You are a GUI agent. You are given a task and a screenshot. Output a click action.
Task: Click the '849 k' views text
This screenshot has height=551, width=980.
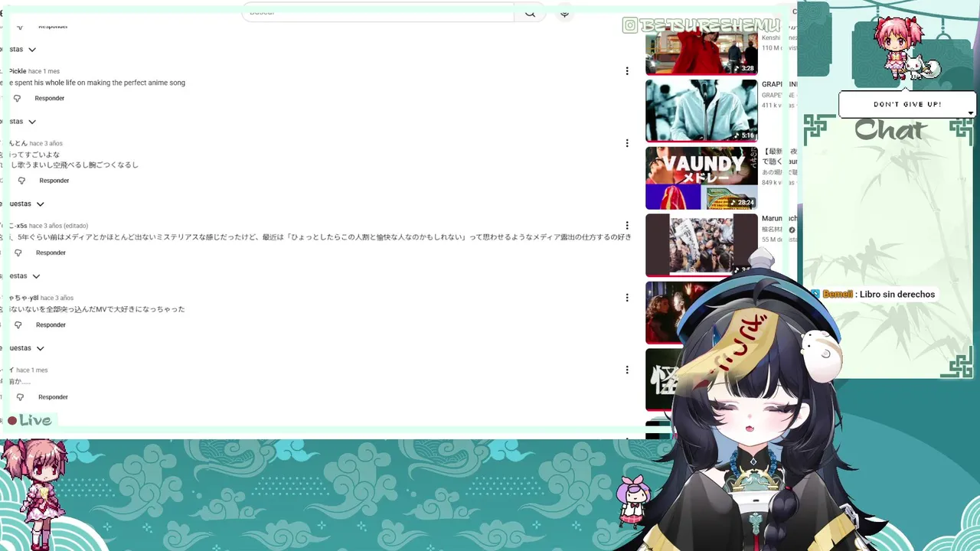tap(772, 183)
